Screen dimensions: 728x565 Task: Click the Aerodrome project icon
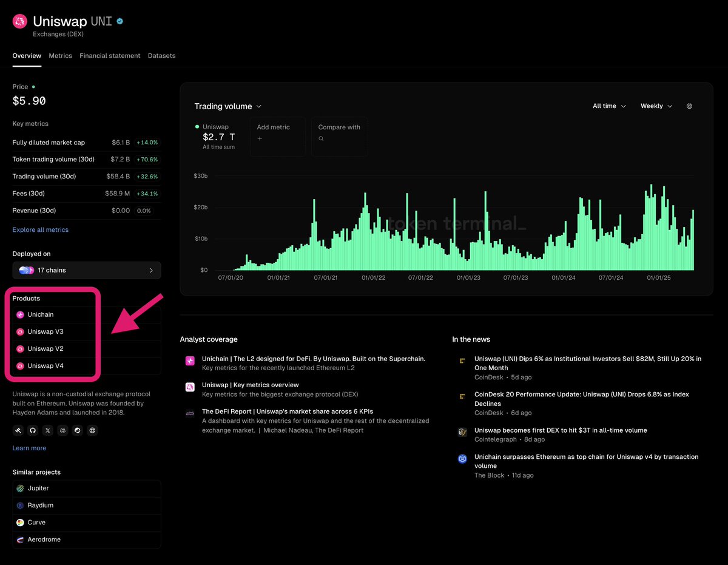pyautogui.click(x=21, y=540)
